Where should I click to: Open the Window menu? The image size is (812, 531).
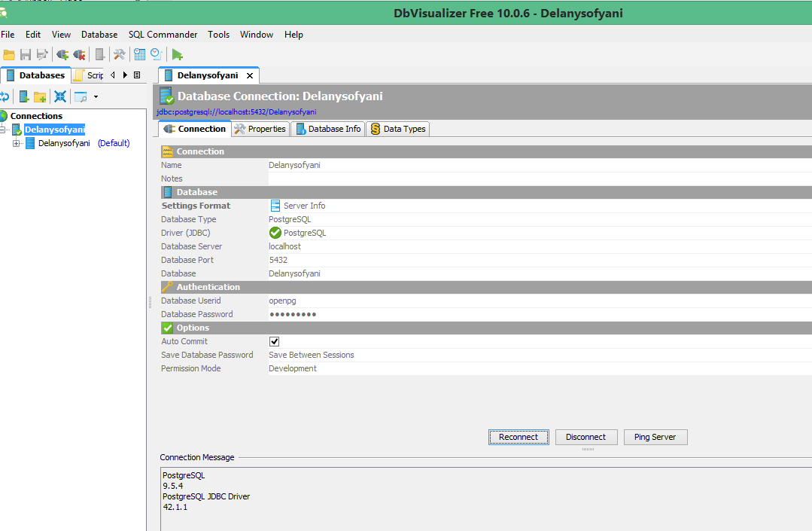point(257,35)
